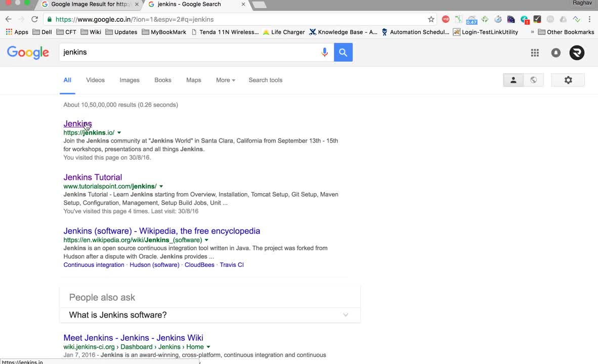
Task: Open the dropdown arrow beside tutorialspoint.com/jenkins/
Action: [x=161, y=187]
